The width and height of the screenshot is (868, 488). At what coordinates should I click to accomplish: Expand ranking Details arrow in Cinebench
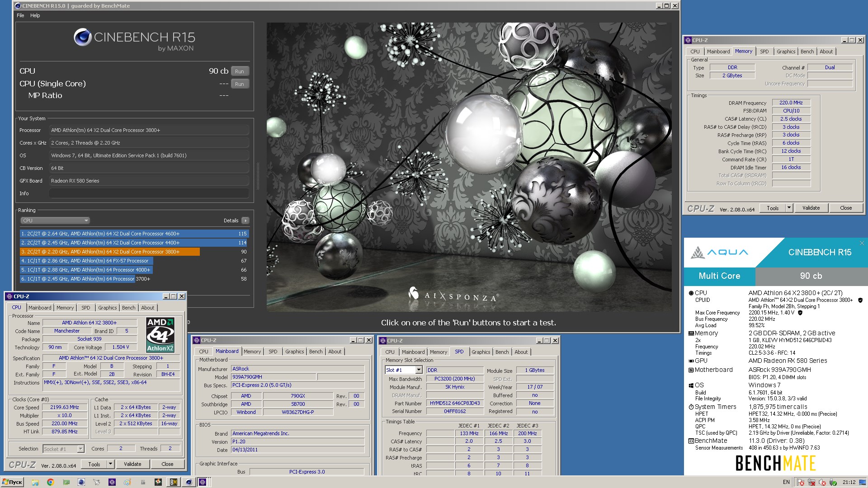pos(245,221)
